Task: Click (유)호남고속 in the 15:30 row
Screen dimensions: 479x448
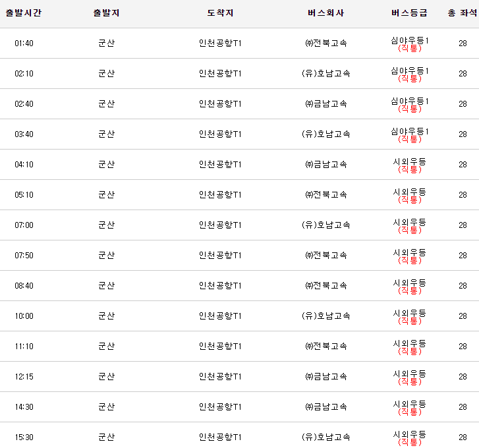Action: (x=326, y=437)
